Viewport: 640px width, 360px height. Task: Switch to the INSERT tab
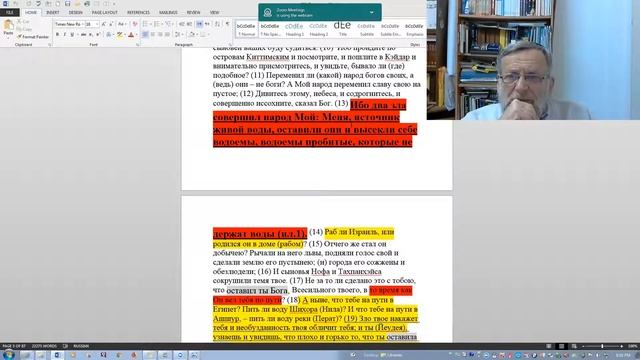click(x=53, y=13)
